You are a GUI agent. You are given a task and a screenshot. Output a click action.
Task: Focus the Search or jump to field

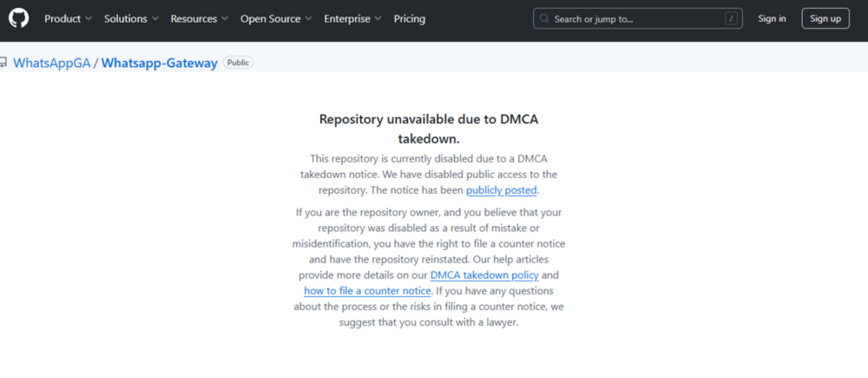pyautogui.click(x=638, y=19)
